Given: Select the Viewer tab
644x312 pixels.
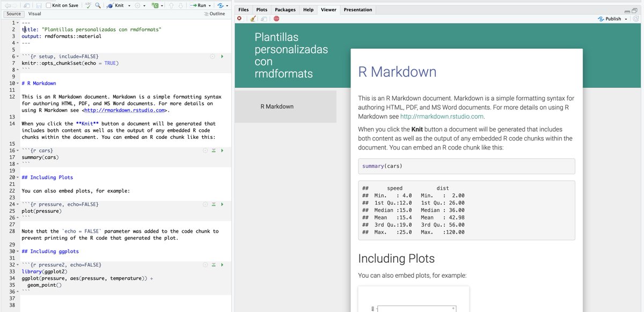Looking at the screenshot, I should click(x=328, y=10).
